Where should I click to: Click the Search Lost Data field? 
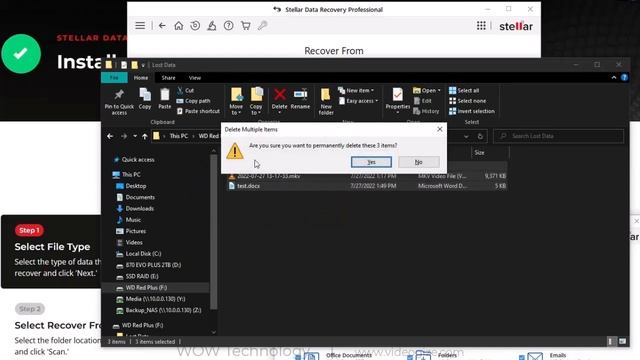(558, 136)
